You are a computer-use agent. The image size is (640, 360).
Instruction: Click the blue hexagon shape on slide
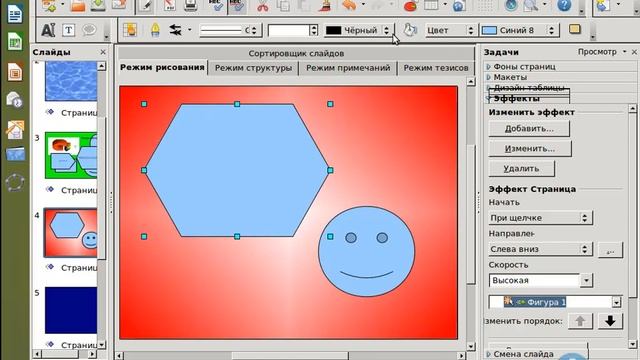(237, 170)
